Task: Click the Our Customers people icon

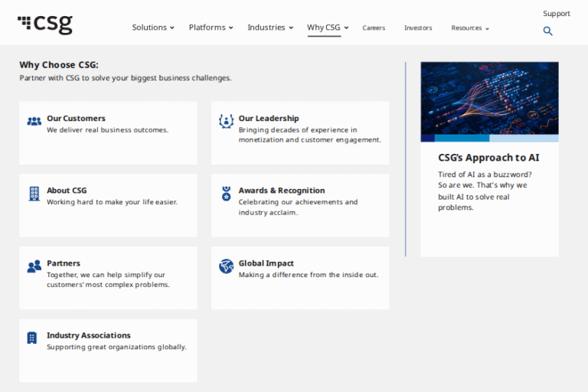Action: (34, 121)
